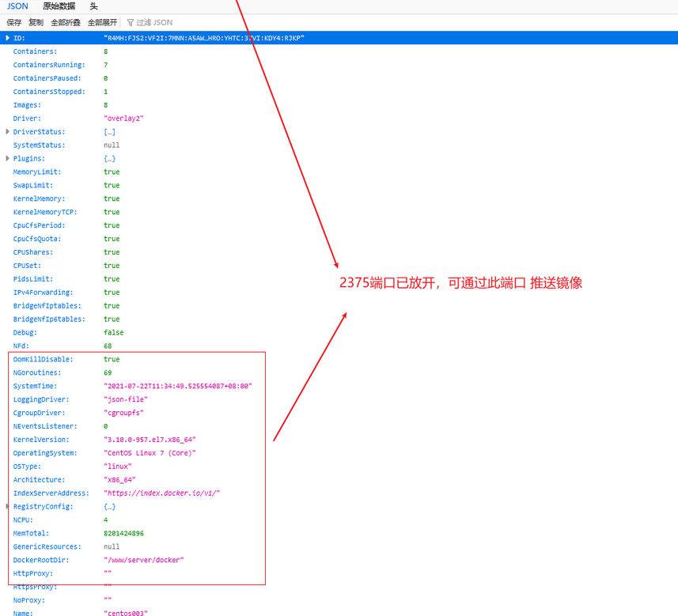The height and width of the screenshot is (616, 678).
Task: Select the BridgeNfIp6tables key
Action: pyautogui.click(x=49, y=319)
